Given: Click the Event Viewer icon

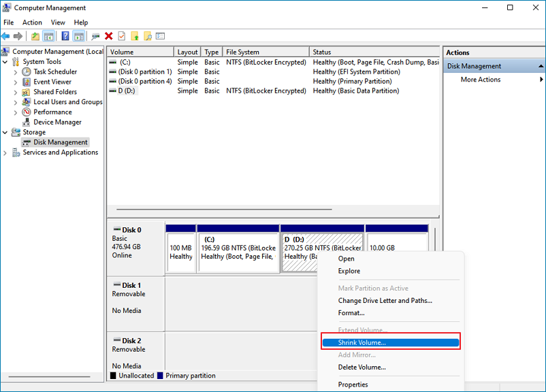Looking at the screenshot, I should tap(27, 82).
